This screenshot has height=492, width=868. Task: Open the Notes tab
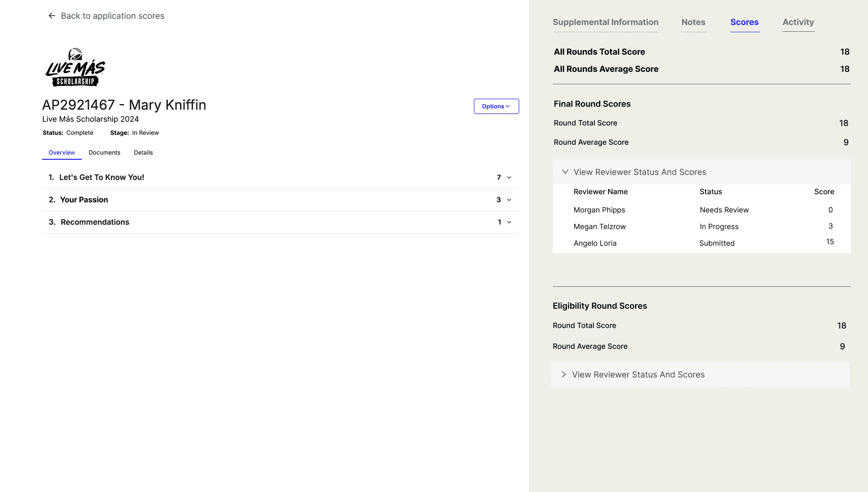pos(693,22)
